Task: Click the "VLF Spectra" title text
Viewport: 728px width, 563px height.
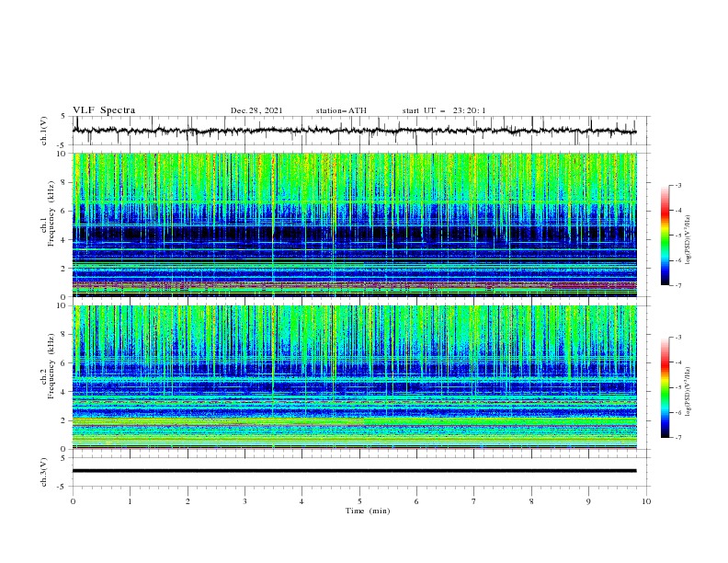Action: 104,110
